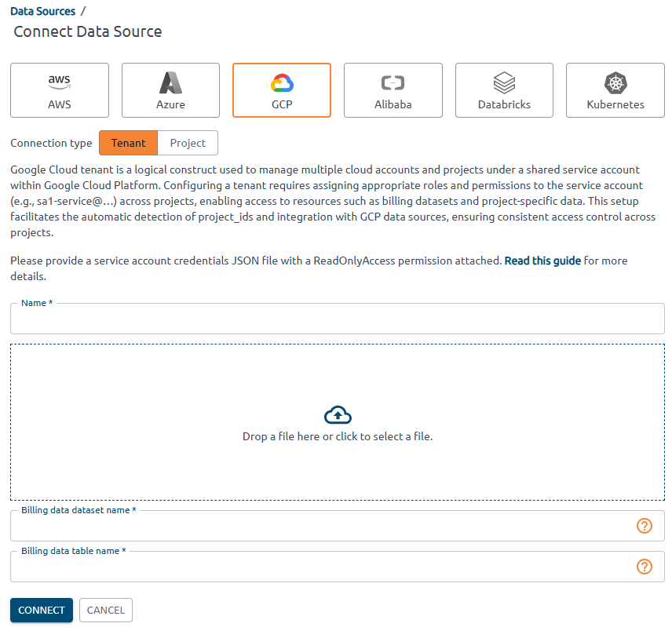
Task: Switch connection type to Tenant
Action: tap(128, 143)
